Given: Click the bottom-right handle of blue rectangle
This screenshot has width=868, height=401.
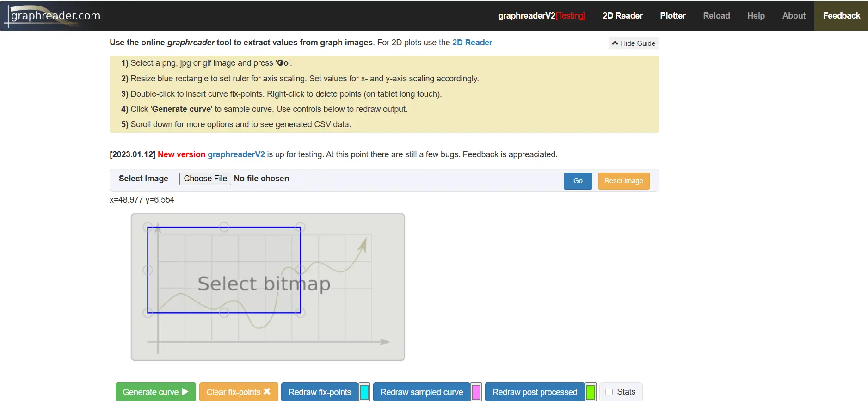Looking at the screenshot, I should (x=300, y=313).
